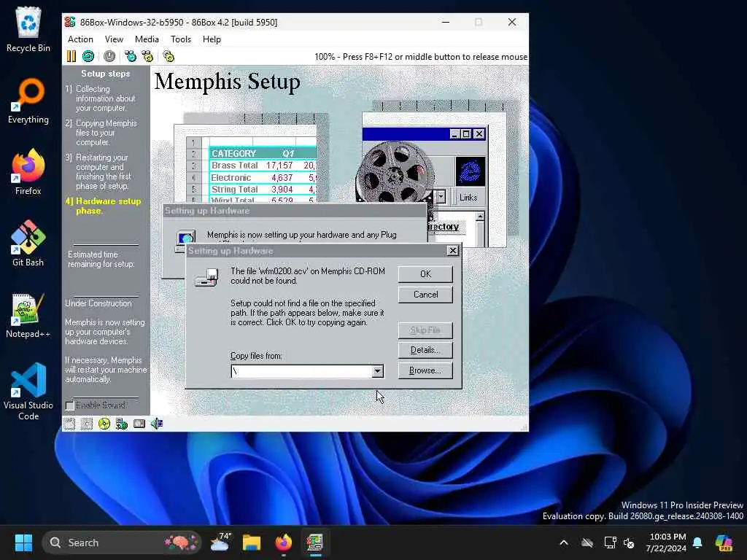
Task: Click the CD-ROM disc status icon
Action: coord(104,424)
